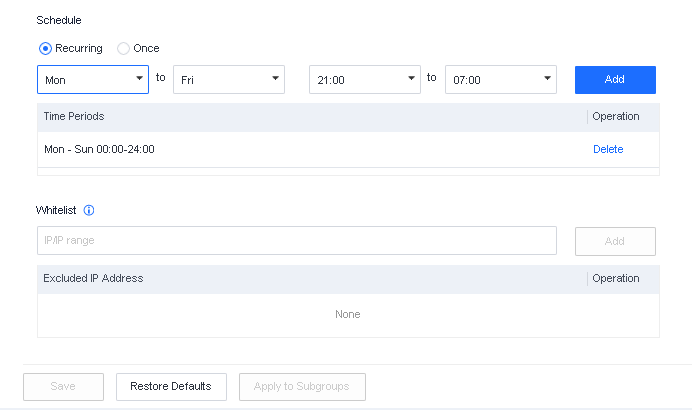The width and height of the screenshot is (692, 410).
Task: Open the start day dropdown showing Mon
Action: [x=93, y=79]
